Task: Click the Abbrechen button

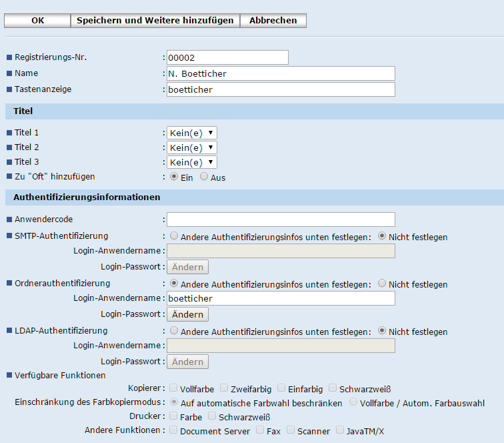Action: pos(273,21)
